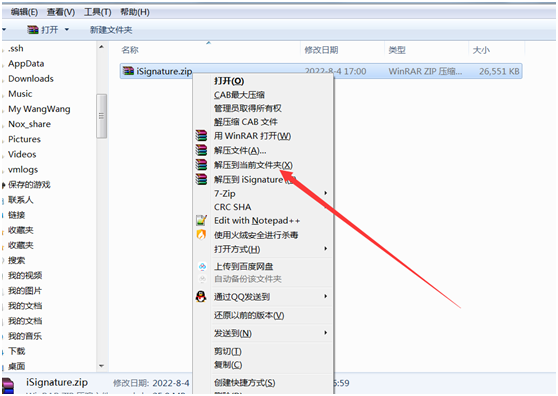
Task: Open the Downloads folder in navigation pane
Action: 31,79
